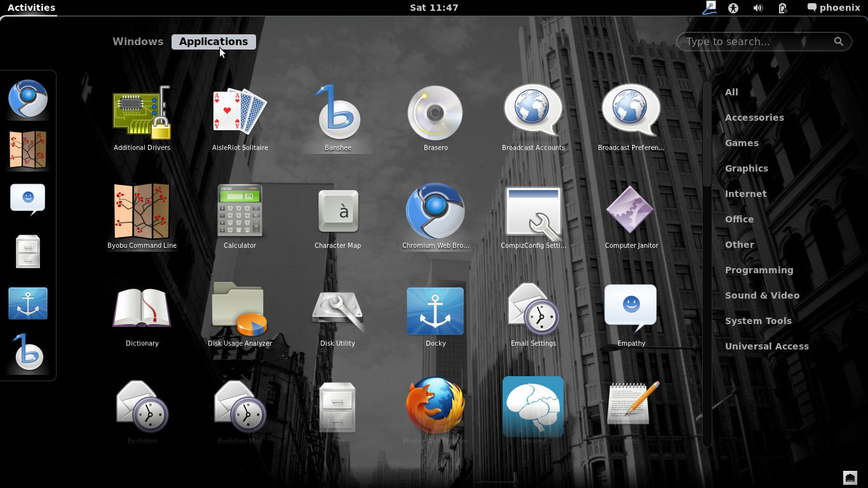The image size is (868, 488).
Task: Click Empathy in the favorites dash
Action: pos(28,200)
